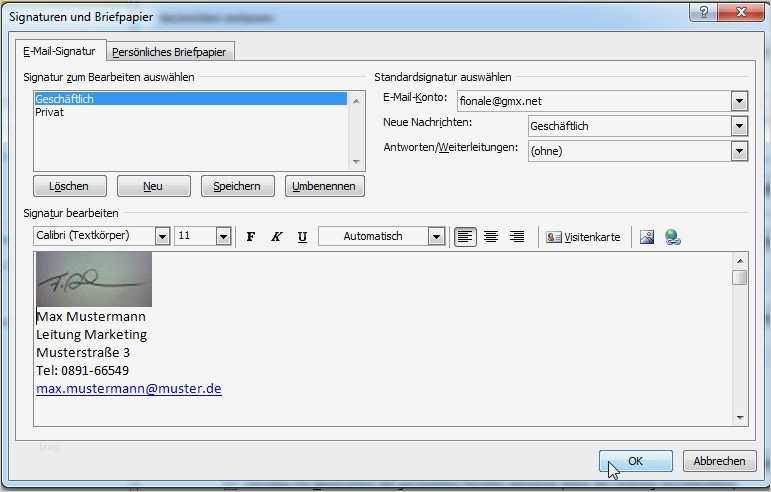The height and width of the screenshot is (492, 771).
Task: Close the Signaturen und Briefpapier dialog
Action: pyautogui.click(x=741, y=12)
